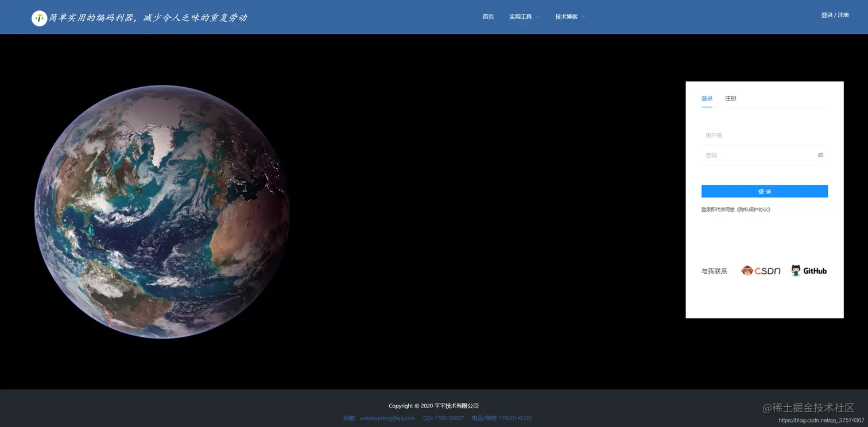
Task: Open the CSDN contact link
Action: point(761,271)
